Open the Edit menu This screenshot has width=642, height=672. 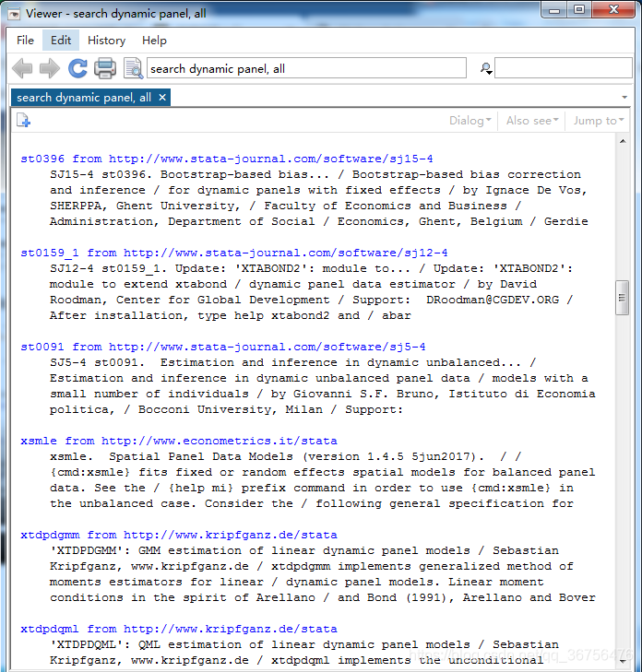[61, 41]
